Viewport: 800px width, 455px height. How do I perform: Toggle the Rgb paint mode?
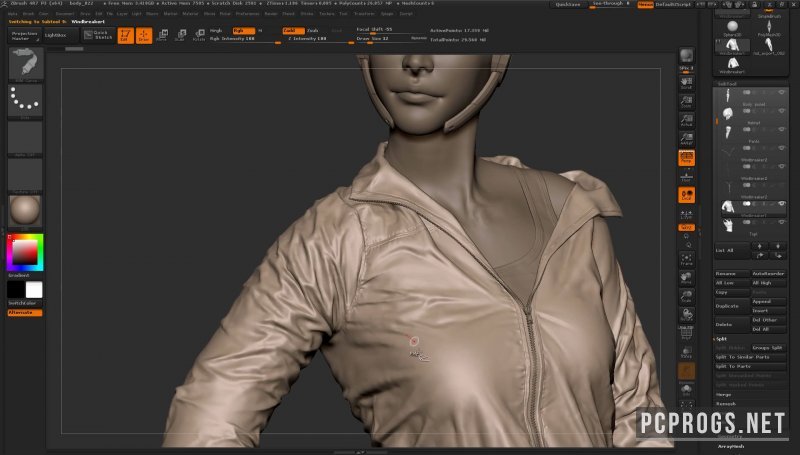point(243,31)
